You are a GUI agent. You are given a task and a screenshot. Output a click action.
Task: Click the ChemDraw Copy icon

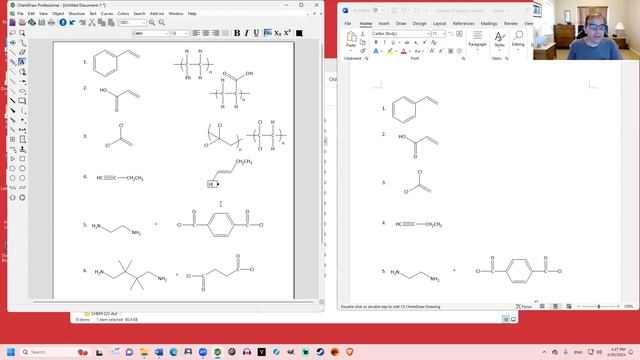[x=102, y=22]
